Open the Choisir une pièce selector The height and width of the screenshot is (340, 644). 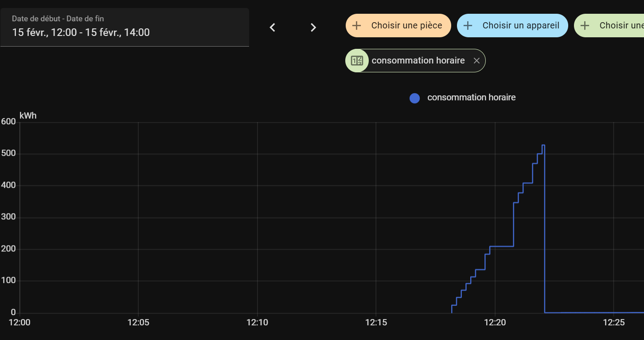(398, 25)
